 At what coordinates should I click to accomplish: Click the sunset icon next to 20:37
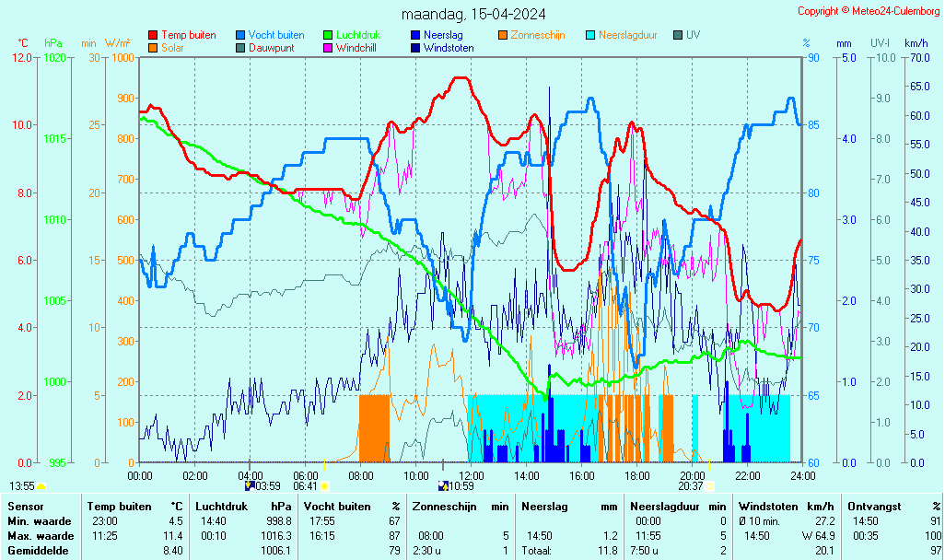[x=709, y=485]
